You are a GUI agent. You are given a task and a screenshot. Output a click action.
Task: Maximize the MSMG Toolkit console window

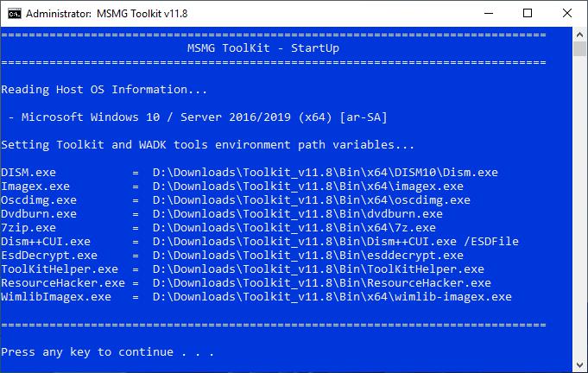coord(528,13)
